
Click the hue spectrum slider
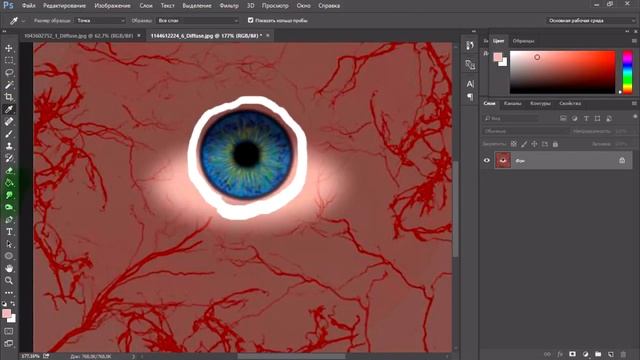click(x=627, y=72)
